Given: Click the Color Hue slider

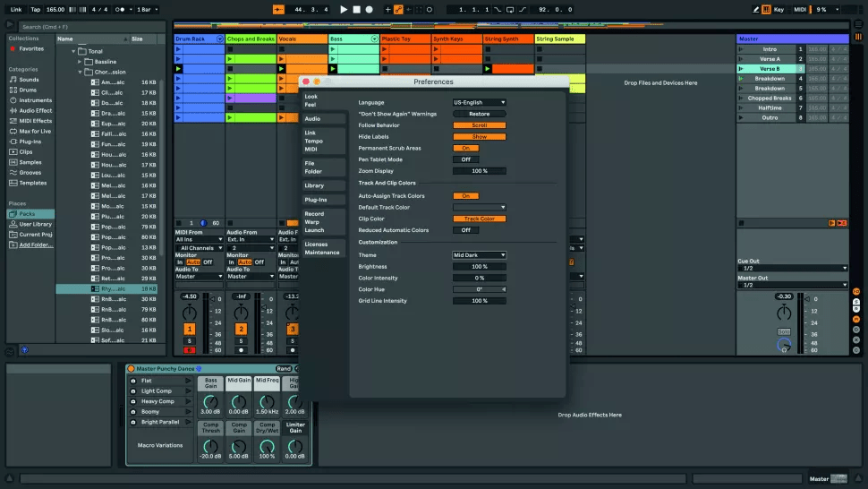Looking at the screenshot, I should point(479,289).
